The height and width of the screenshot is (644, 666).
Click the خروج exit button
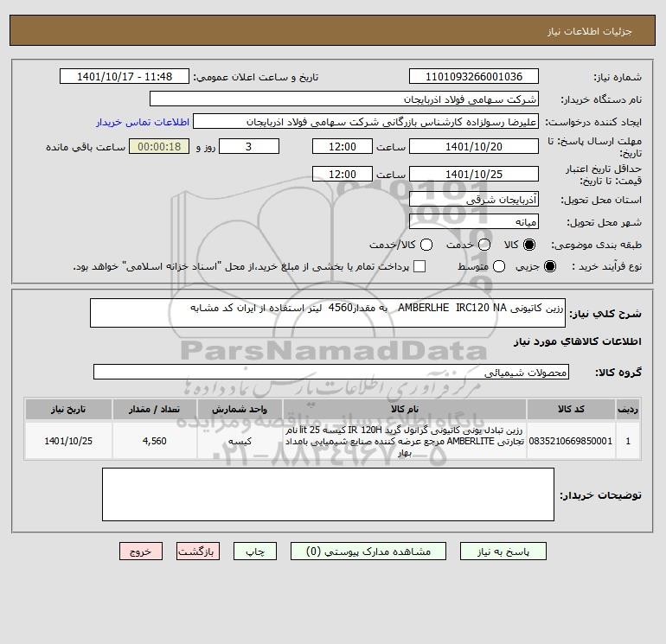pyautogui.click(x=141, y=551)
